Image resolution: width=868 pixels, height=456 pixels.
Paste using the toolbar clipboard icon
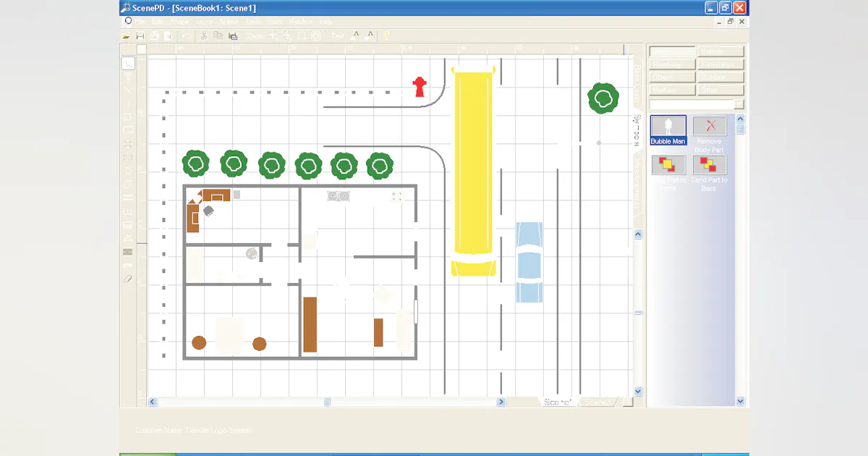pos(231,35)
